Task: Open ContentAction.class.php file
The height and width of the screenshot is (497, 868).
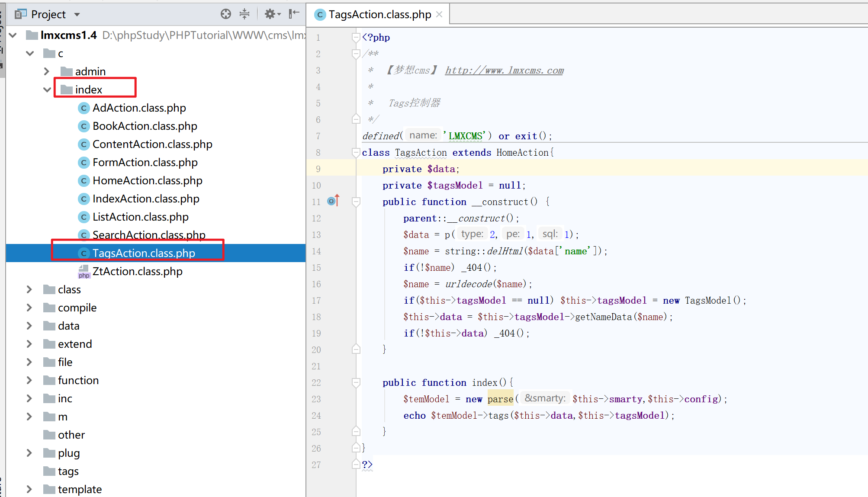Action: tap(152, 144)
